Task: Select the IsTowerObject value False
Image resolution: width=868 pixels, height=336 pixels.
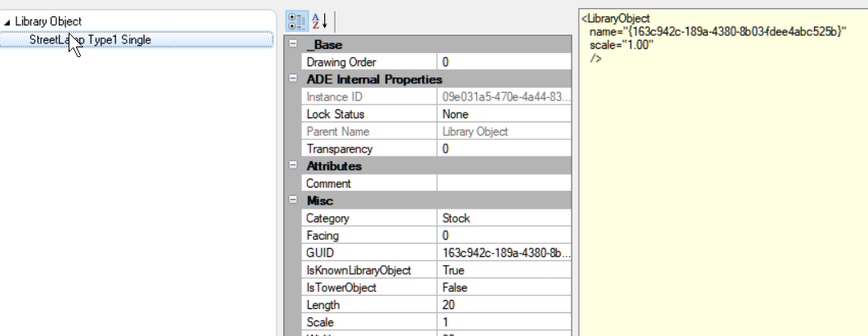Action: tap(505, 287)
